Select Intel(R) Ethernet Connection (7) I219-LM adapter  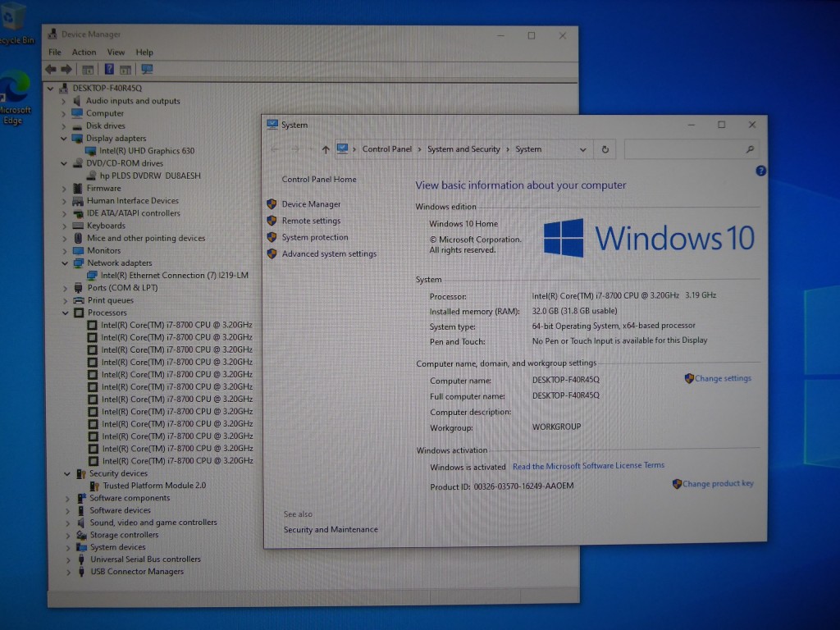point(174,276)
